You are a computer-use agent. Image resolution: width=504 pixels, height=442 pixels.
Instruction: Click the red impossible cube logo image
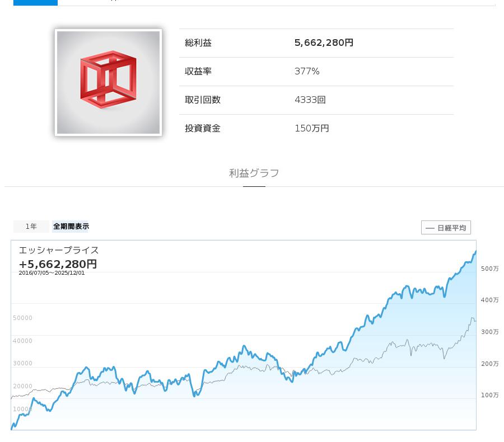pyautogui.click(x=108, y=82)
